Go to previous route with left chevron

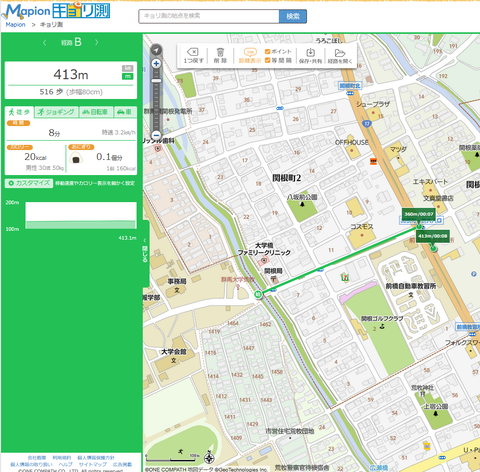(44, 42)
